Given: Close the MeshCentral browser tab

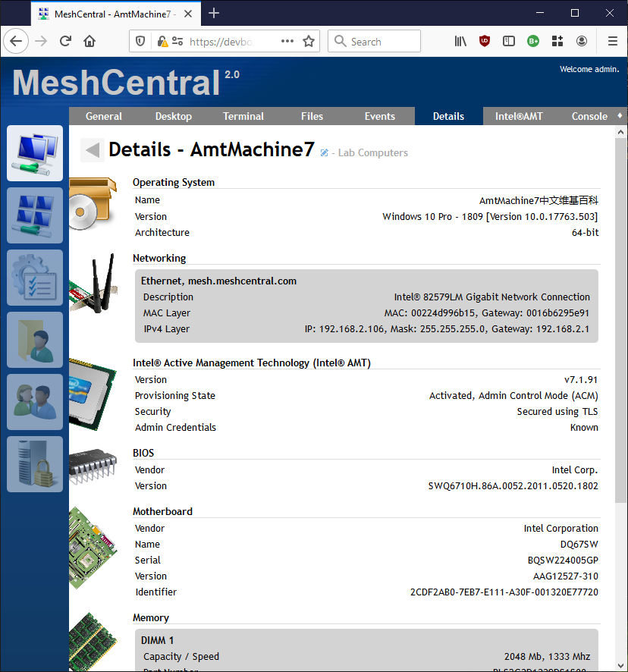Looking at the screenshot, I should click(188, 14).
